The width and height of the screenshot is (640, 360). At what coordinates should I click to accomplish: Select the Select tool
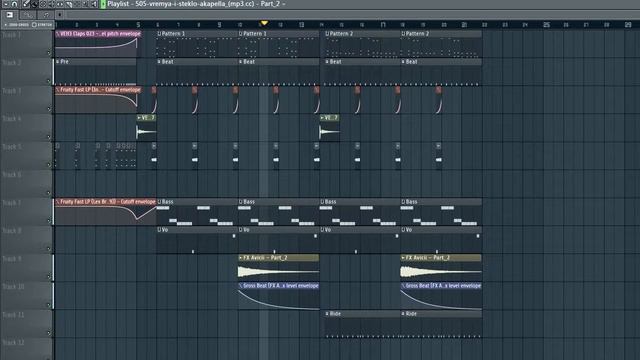tap(77, 4)
